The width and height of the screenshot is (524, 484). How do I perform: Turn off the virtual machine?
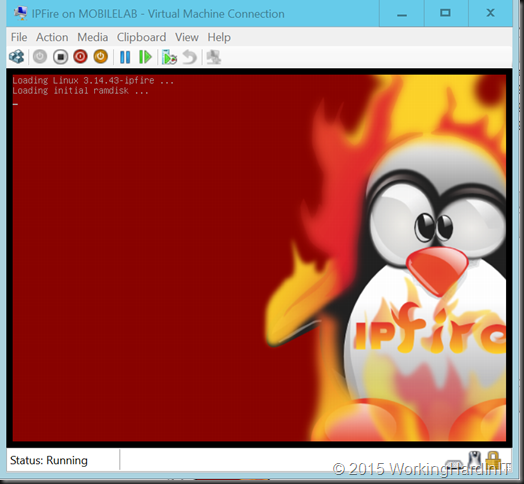pos(60,57)
